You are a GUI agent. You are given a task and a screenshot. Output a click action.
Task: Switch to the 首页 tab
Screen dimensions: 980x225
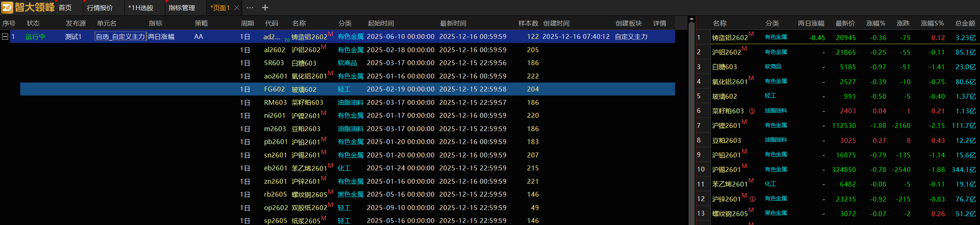coord(65,8)
